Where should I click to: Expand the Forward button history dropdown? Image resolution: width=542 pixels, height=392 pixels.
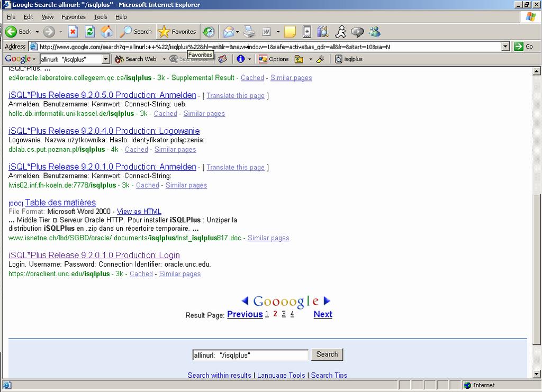click(60, 32)
